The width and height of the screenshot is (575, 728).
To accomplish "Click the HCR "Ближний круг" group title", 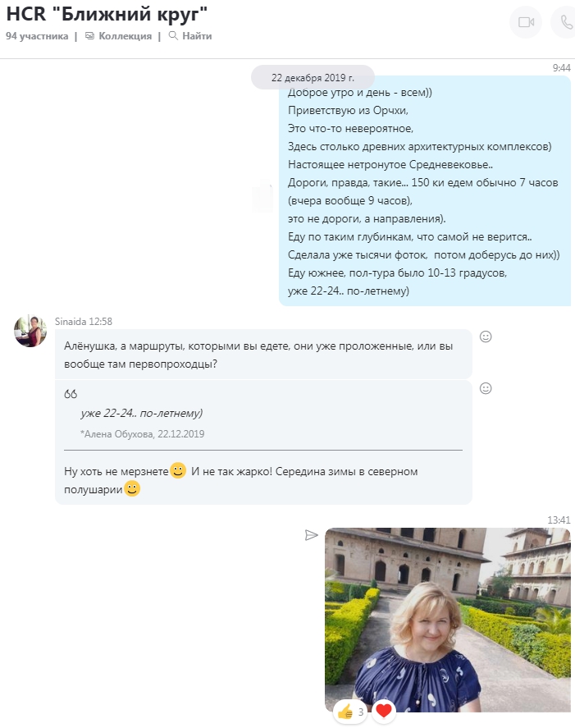I will (107, 15).
